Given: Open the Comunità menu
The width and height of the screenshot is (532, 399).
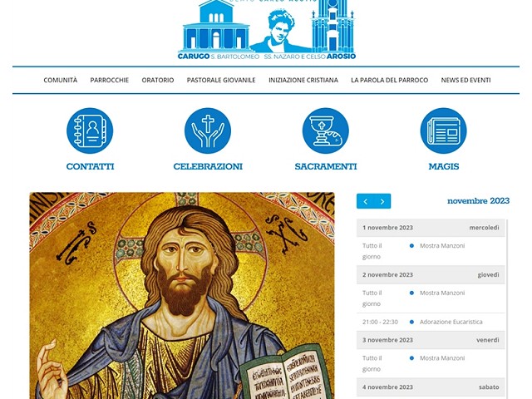Looking at the screenshot, I should (x=61, y=80).
